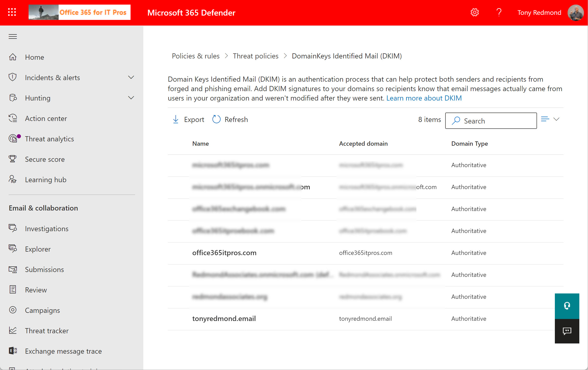The image size is (588, 370).
Task: Open the settings gear icon
Action: pos(475,12)
